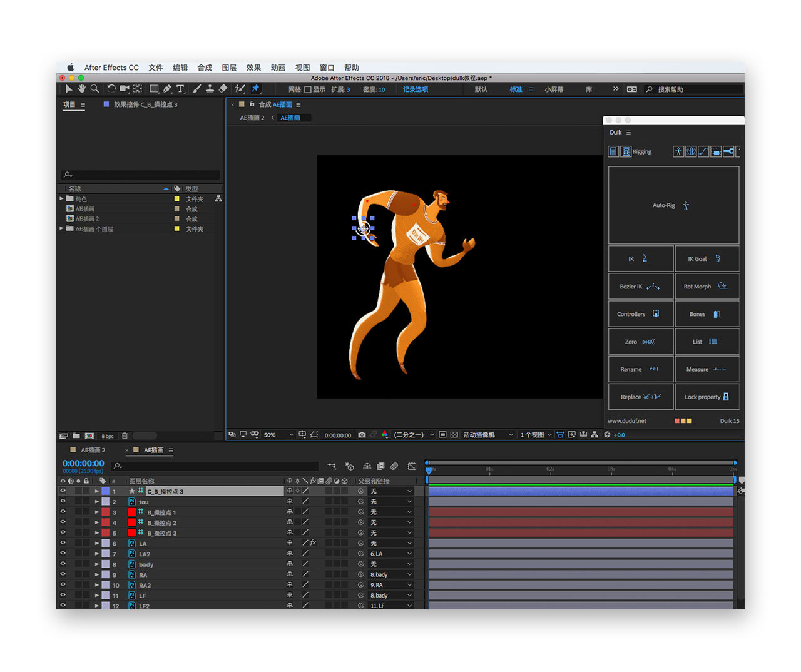Open Duik camera tools icon
This screenshot has height=672, width=801.
pyautogui.click(x=716, y=151)
